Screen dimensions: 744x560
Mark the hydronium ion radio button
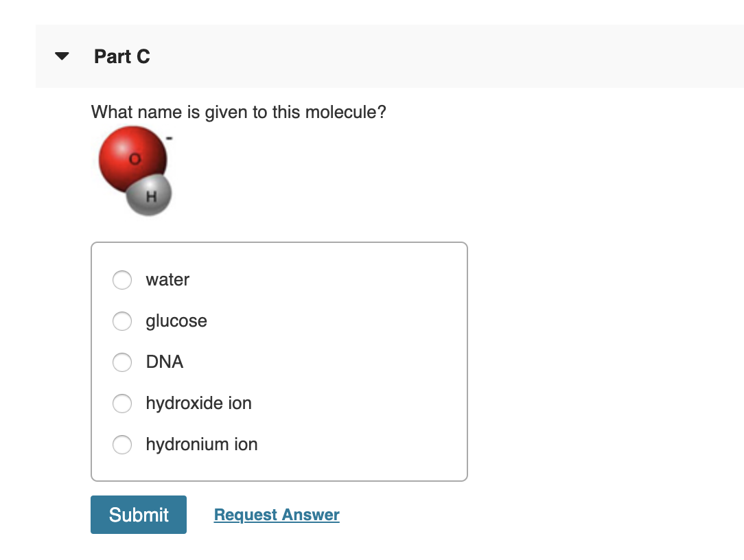[x=122, y=445]
